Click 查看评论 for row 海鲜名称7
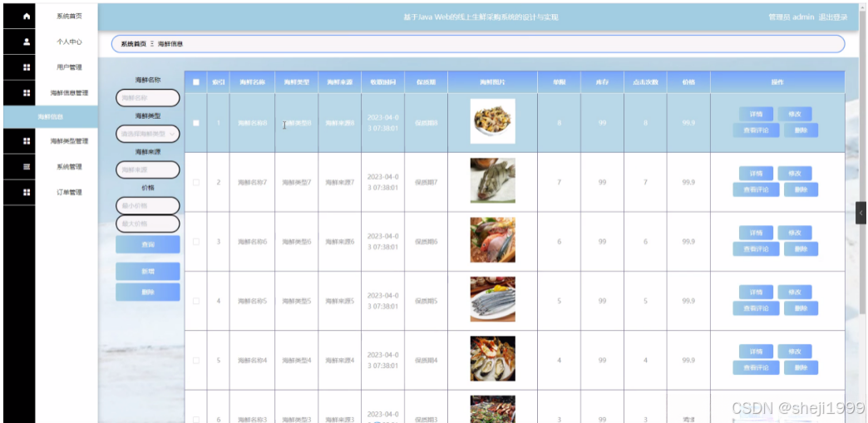Viewport: 868px width, 423px height. click(x=757, y=190)
